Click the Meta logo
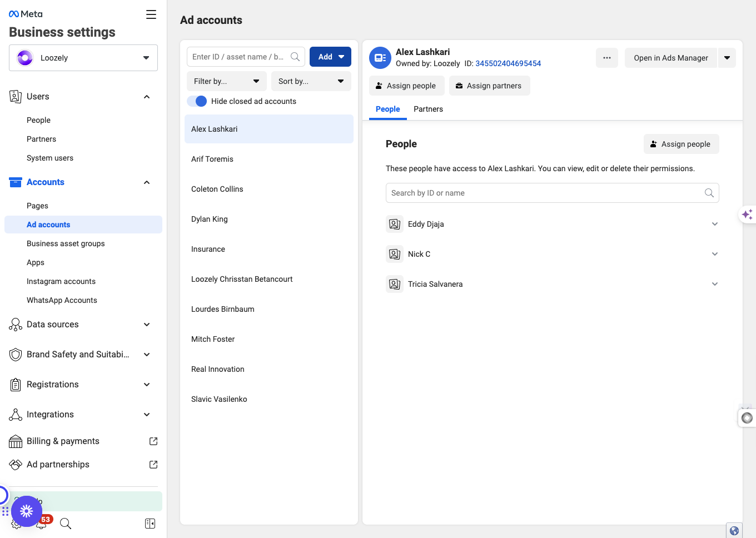 click(x=26, y=14)
